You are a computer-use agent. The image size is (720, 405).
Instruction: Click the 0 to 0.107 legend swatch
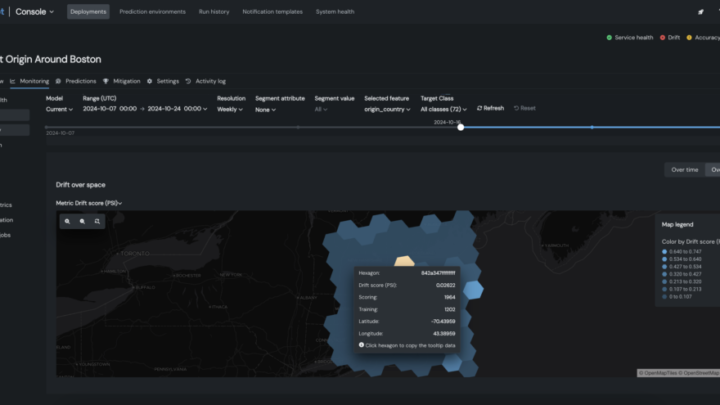[664, 297]
